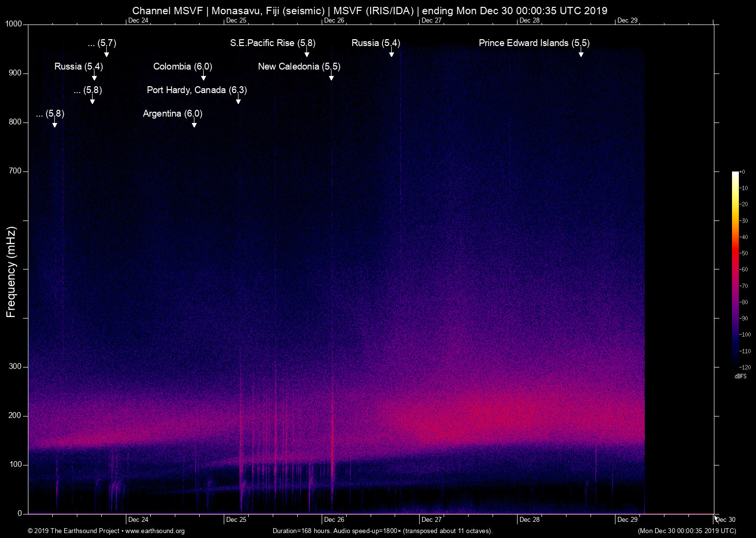
Task: Pick the 1000 frequency axis value
Action: coord(14,24)
